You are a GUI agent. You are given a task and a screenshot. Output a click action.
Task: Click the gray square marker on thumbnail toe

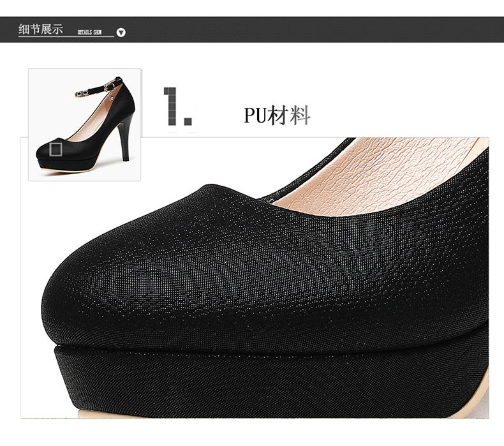56,149
